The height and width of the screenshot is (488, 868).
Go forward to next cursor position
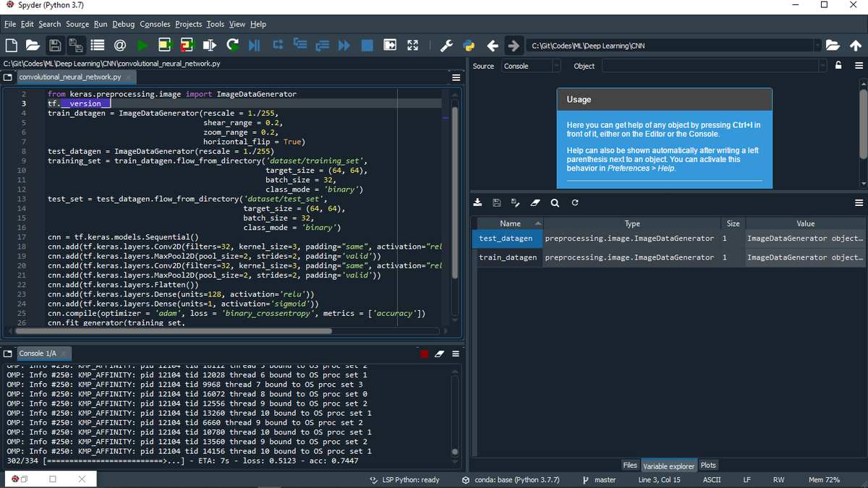(x=514, y=45)
